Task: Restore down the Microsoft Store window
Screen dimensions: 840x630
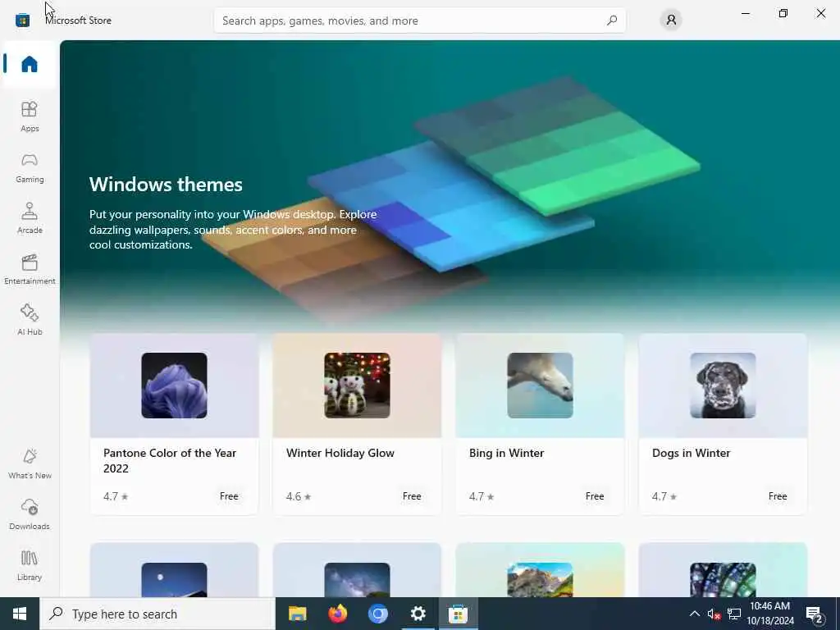Action: [783, 13]
